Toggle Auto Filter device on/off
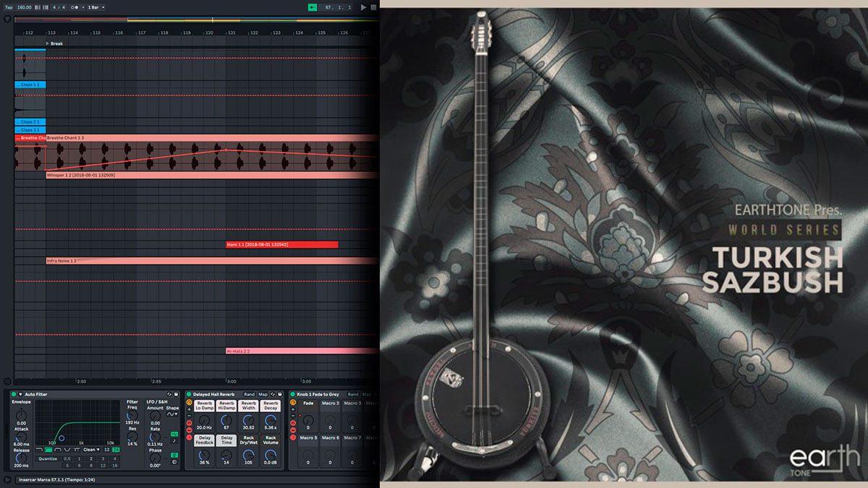Image resolution: width=868 pixels, height=488 pixels. [x=14, y=394]
